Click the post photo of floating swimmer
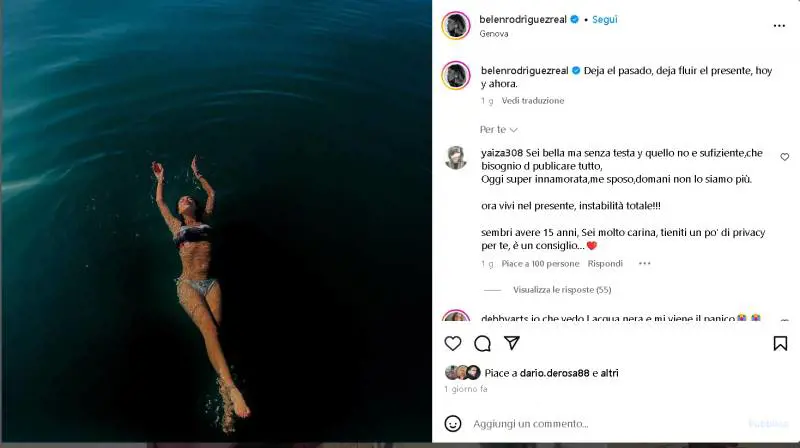Screen dimensions: 800x448 click(215, 220)
